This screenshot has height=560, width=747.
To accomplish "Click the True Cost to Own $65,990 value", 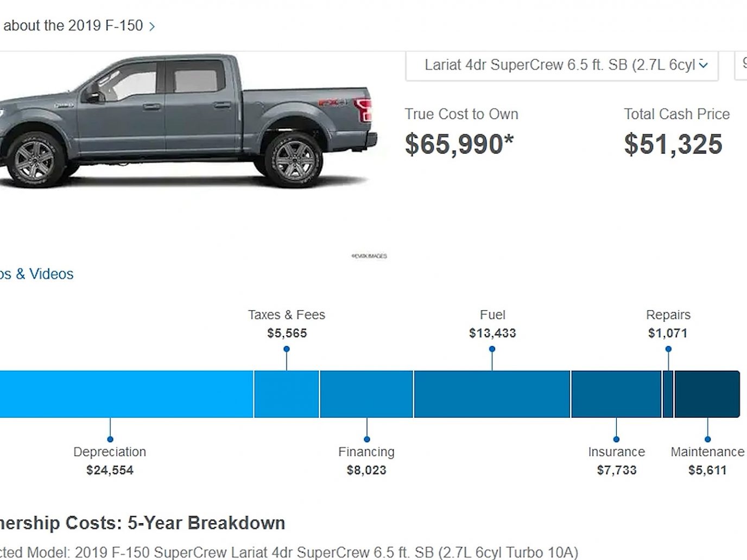I will click(459, 144).
